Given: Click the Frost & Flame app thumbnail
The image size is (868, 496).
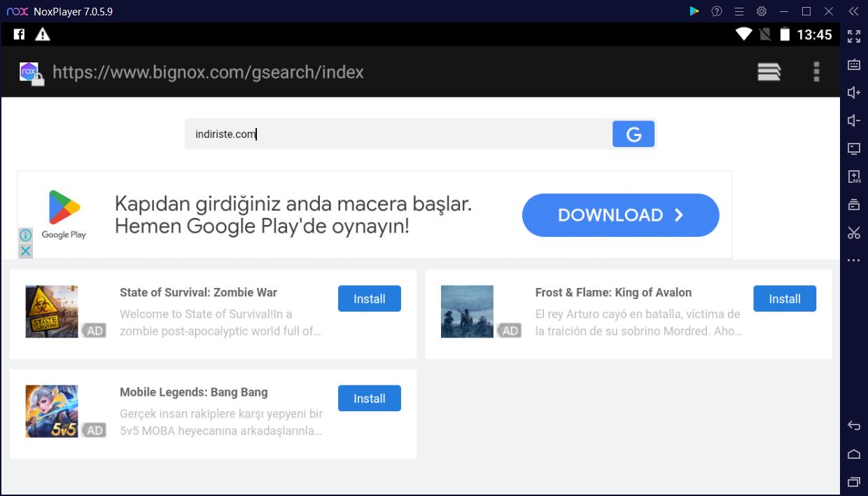Looking at the screenshot, I should tap(467, 312).
